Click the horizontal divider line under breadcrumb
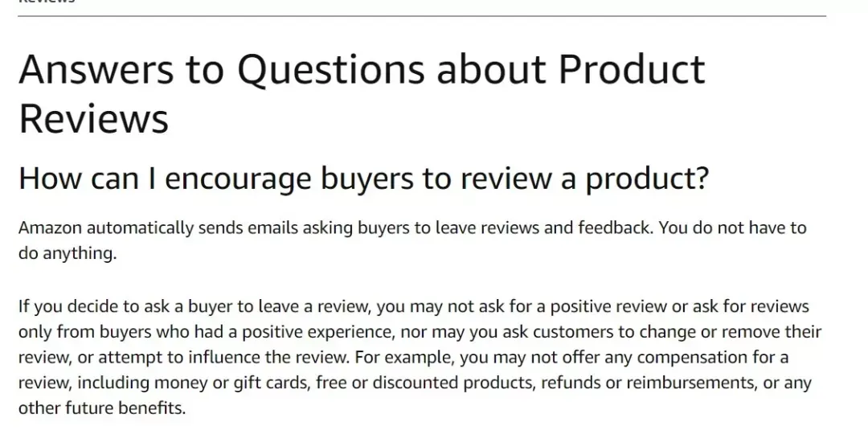The image size is (868, 447). [422, 16]
